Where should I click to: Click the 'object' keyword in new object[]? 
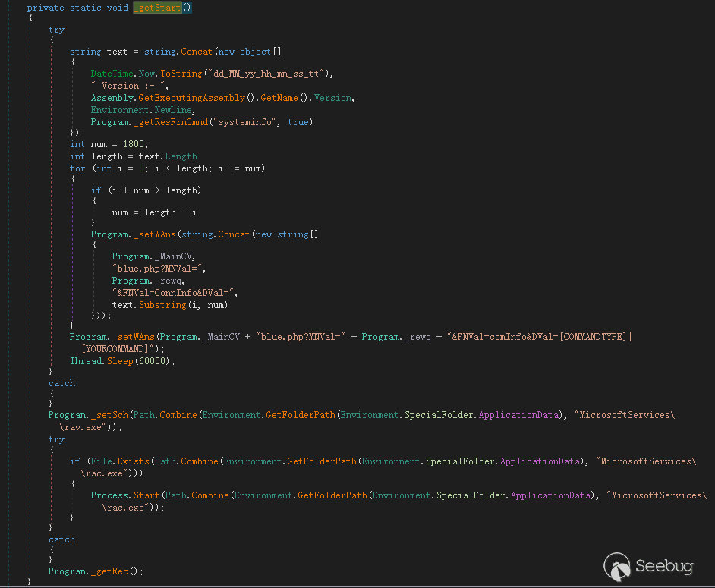[255, 52]
